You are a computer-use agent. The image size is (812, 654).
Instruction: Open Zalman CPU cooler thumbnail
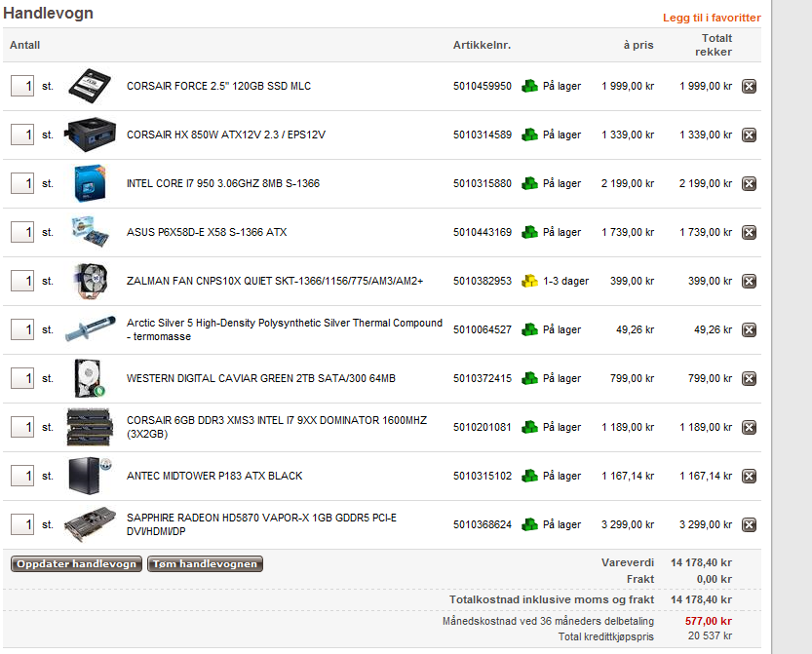[90, 281]
